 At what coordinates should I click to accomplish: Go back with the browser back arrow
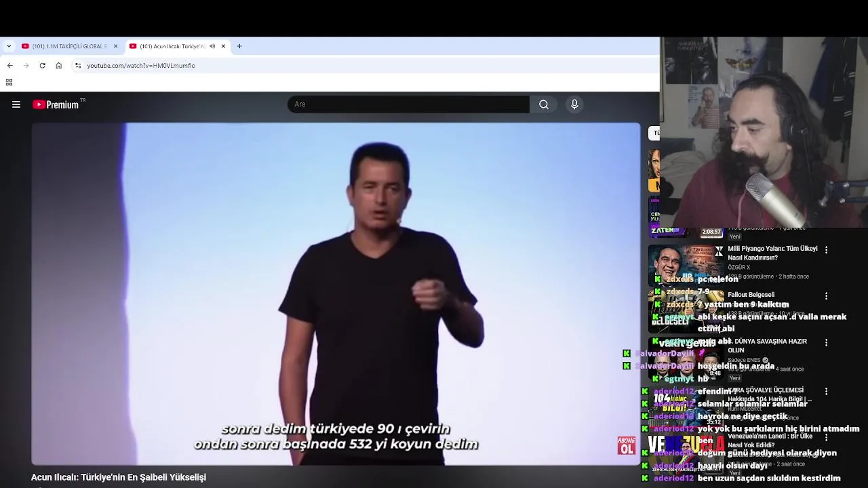pyautogui.click(x=9, y=66)
